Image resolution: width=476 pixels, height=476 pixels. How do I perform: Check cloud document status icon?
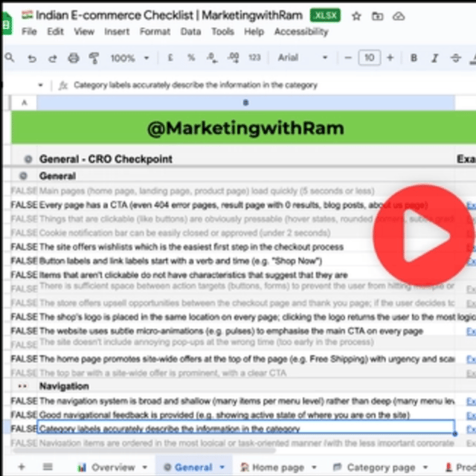click(x=399, y=16)
